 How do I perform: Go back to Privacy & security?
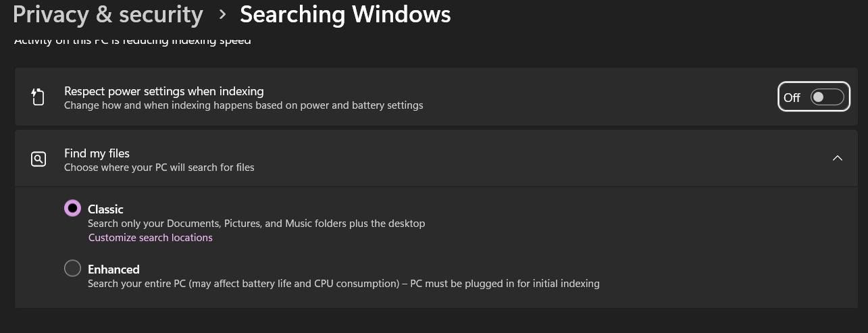click(108, 14)
